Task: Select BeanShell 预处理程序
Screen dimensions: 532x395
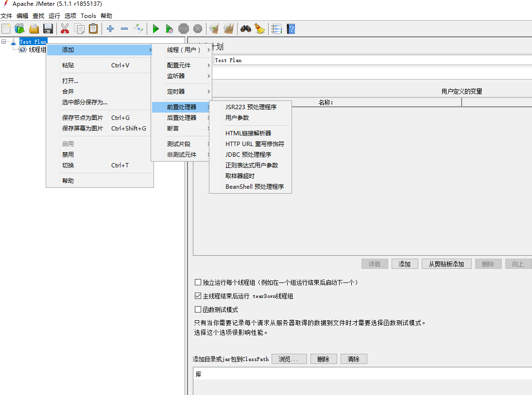Action: point(250,187)
